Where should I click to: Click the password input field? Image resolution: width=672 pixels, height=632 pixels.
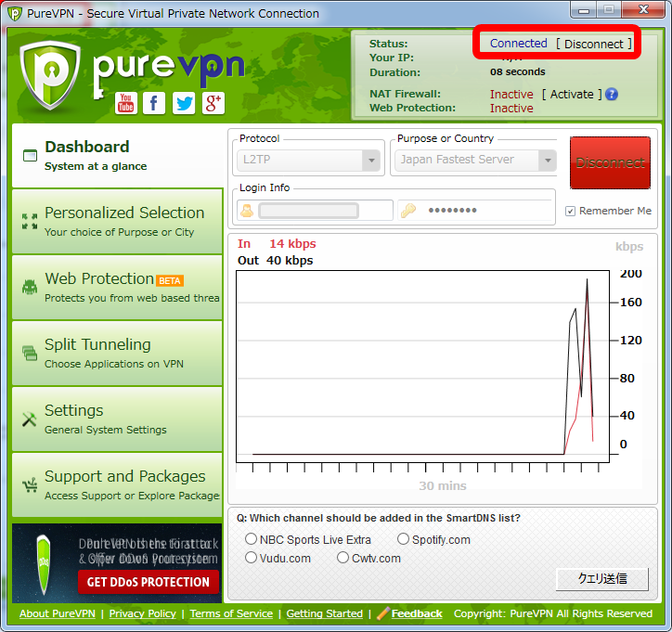pyautogui.click(x=475, y=211)
